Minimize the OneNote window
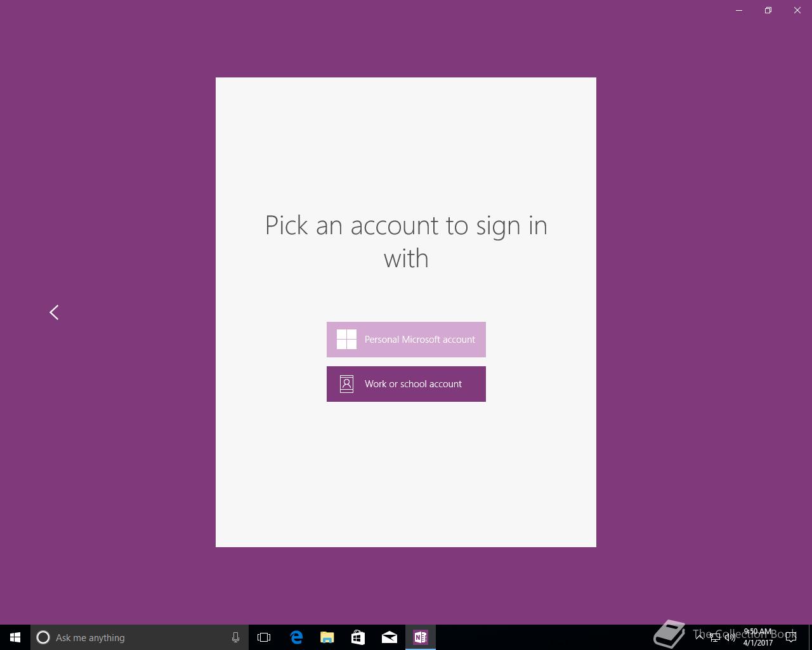 [739, 10]
